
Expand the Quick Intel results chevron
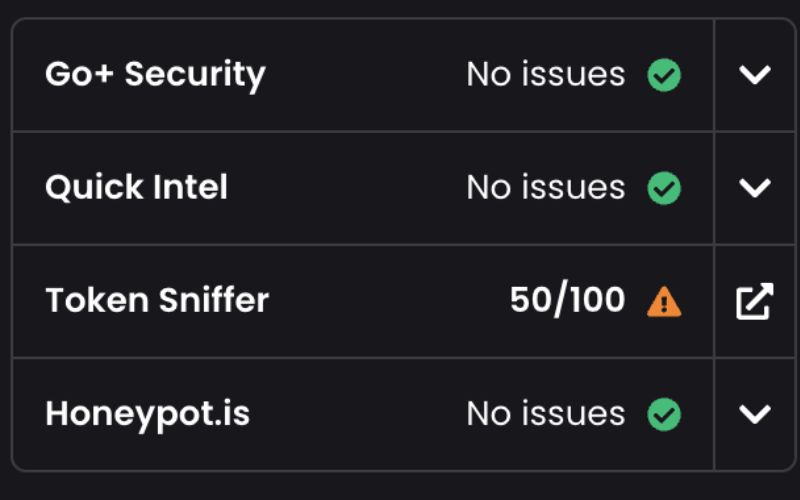tap(755, 188)
